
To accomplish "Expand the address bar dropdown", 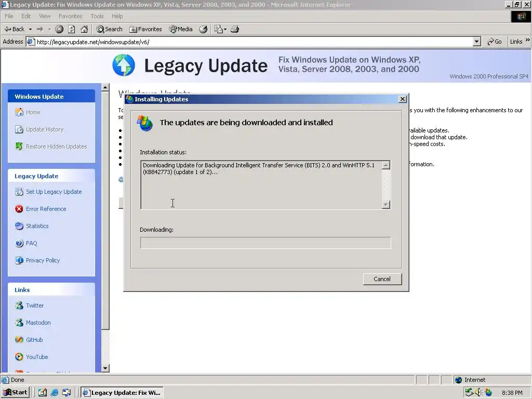I will point(477,42).
